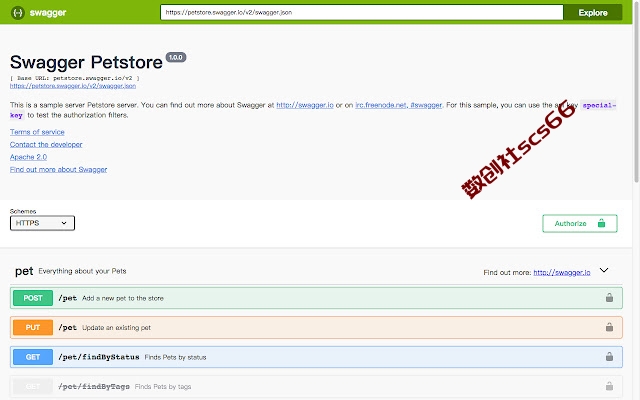Click the lock icon on /pet/findByStatus row
This screenshot has height=400, width=640.
(x=609, y=356)
